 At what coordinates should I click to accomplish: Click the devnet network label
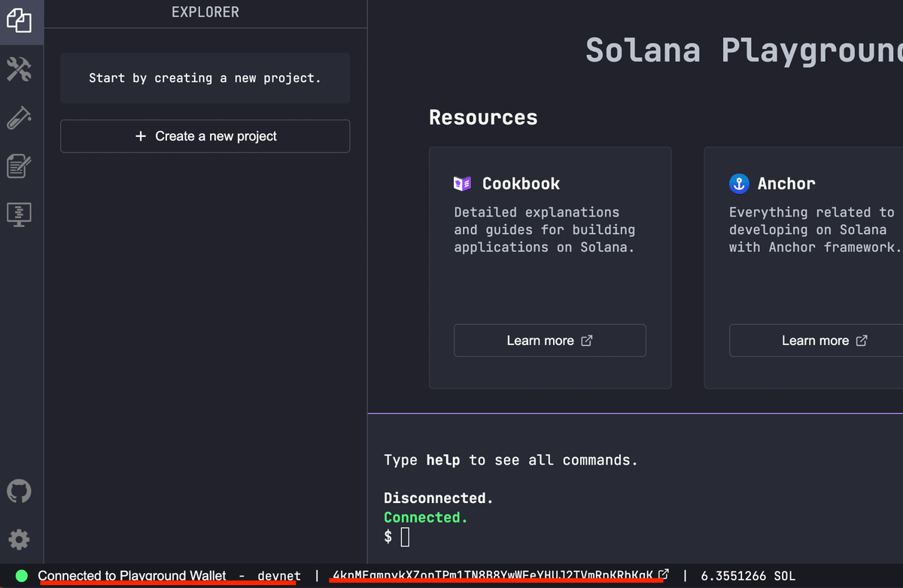[279, 576]
